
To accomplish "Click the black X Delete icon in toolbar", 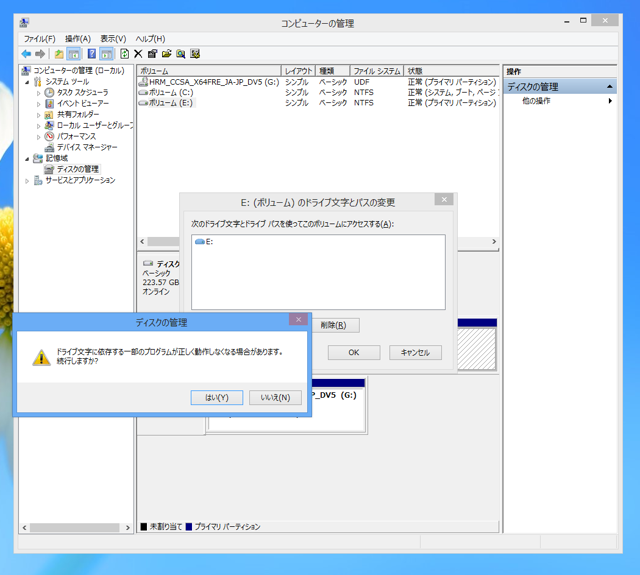I will (x=138, y=54).
